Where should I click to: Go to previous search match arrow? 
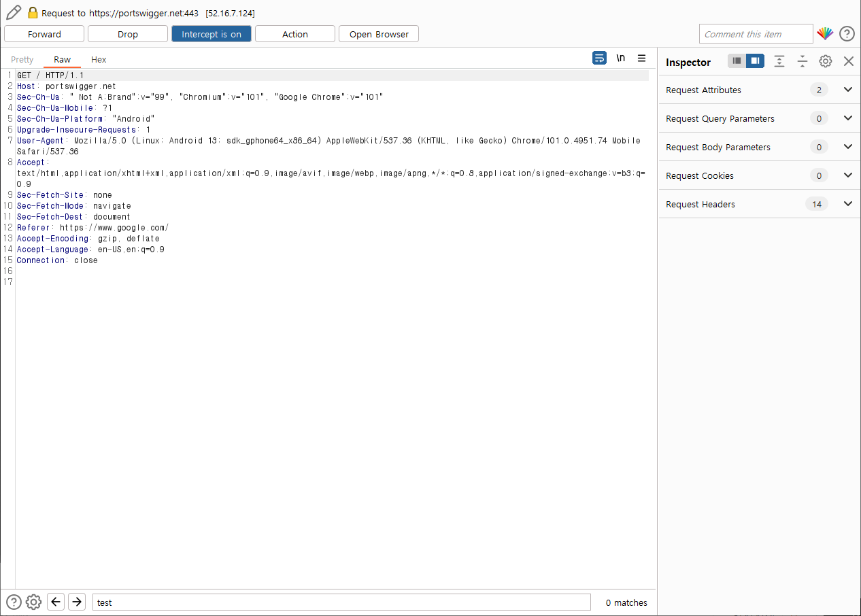point(56,602)
